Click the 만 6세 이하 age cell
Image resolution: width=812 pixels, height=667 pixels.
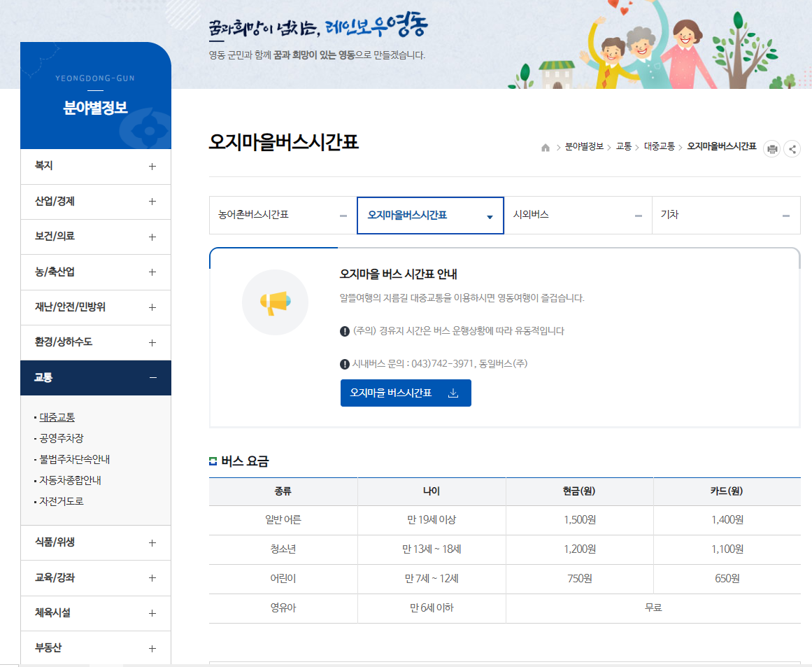click(432, 608)
